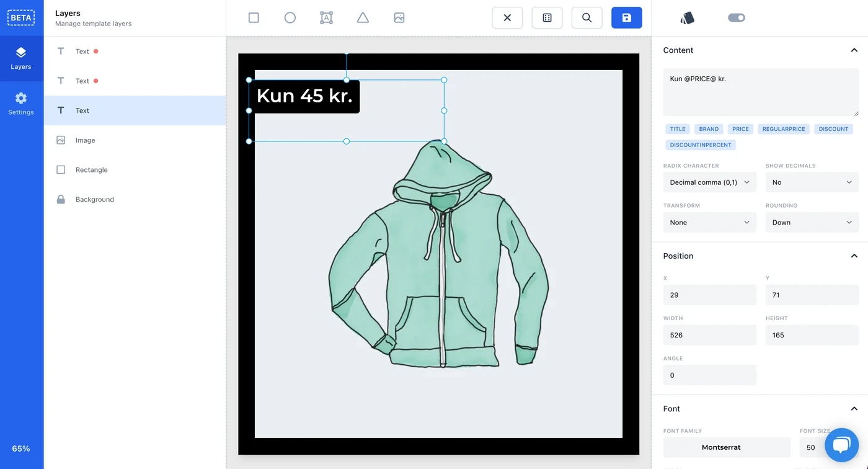Add an image element from the toolbar

click(x=399, y=18)
